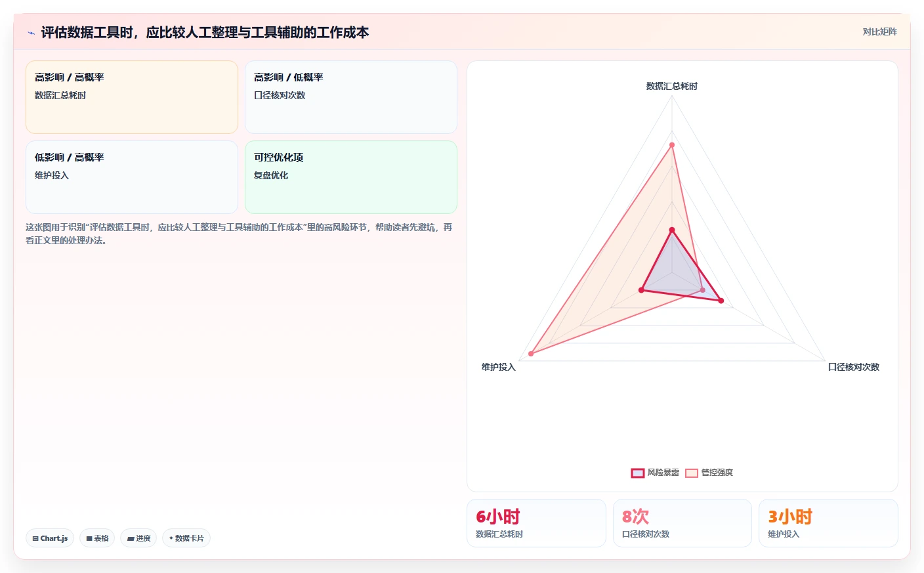
Task: Open the 可控优化项 card
Action: pyautogui.click(x=351, y=177)
